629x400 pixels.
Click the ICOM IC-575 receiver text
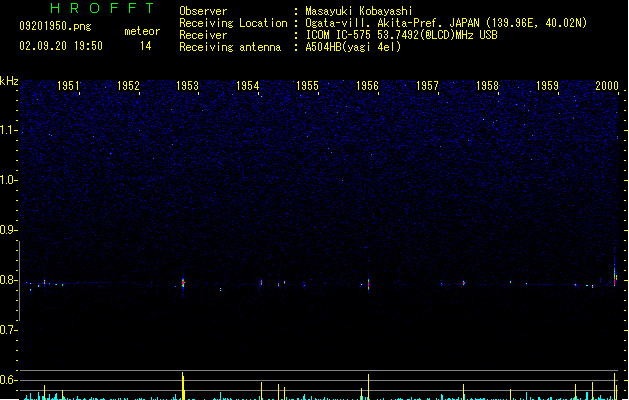402,35
